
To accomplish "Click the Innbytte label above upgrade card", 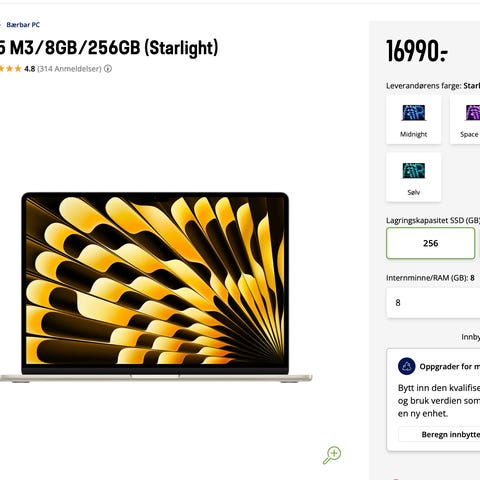I will (x=471, y=337).
